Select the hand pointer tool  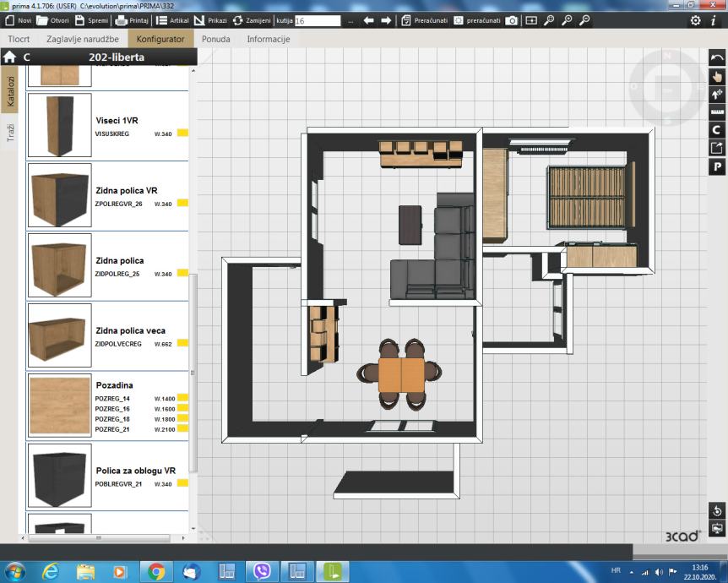coord(717,77)
